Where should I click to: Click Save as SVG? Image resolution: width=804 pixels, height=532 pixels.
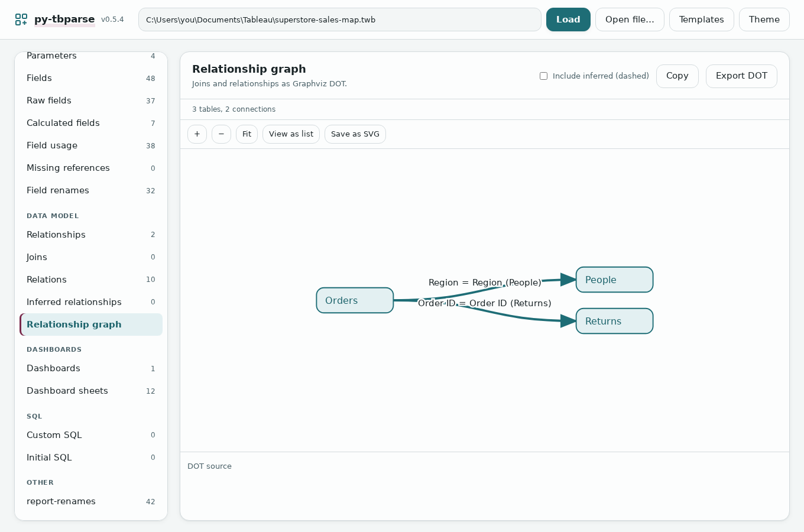pyautogui.click(x=355, y=134)
